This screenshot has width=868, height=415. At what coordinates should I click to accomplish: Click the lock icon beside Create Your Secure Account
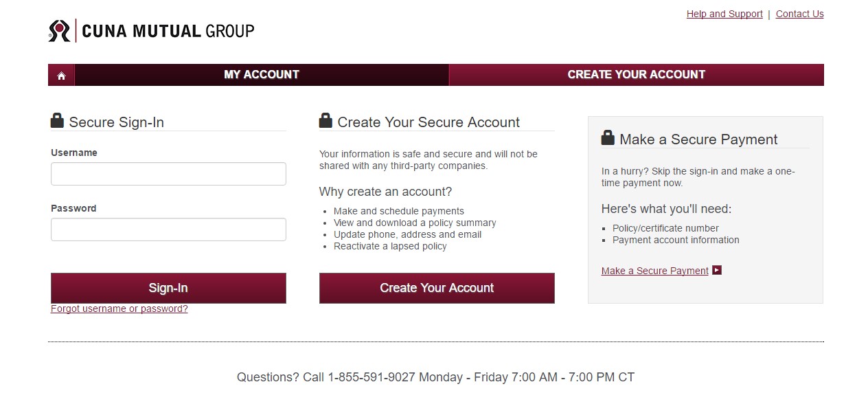[x=325, y=120]
